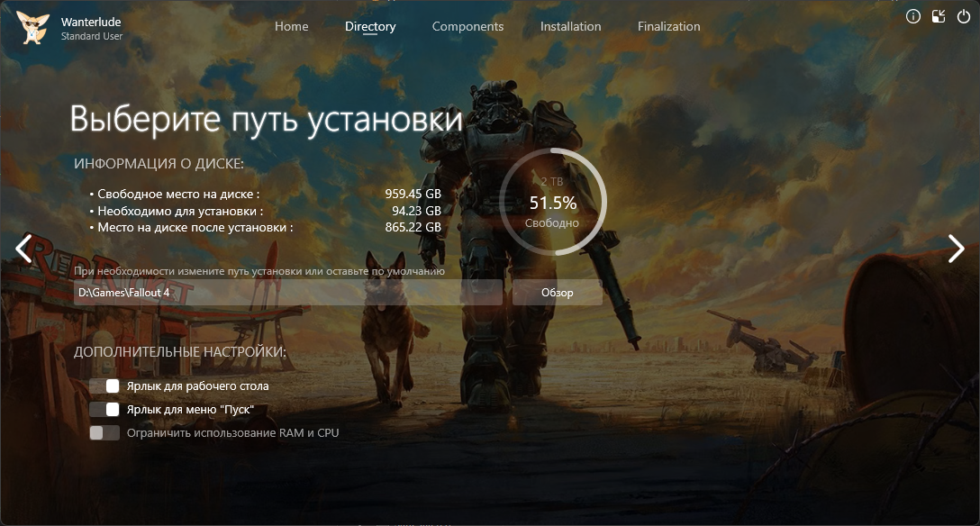Click the 94.23 GB required value
The image size is (980, 526).
417,211
